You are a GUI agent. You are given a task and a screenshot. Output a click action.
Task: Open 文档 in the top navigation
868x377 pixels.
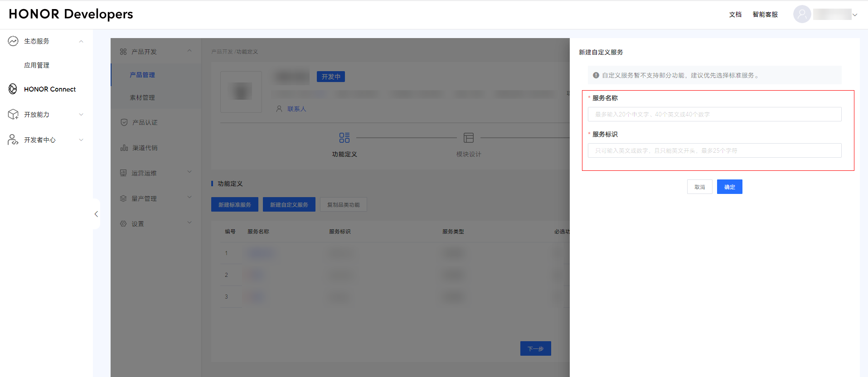(735, 14)
